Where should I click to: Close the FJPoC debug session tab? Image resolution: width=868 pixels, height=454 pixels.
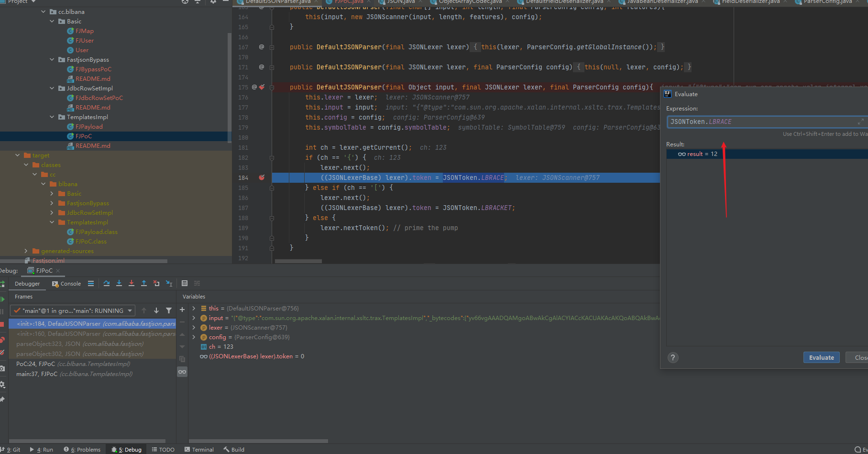[58, 271]
